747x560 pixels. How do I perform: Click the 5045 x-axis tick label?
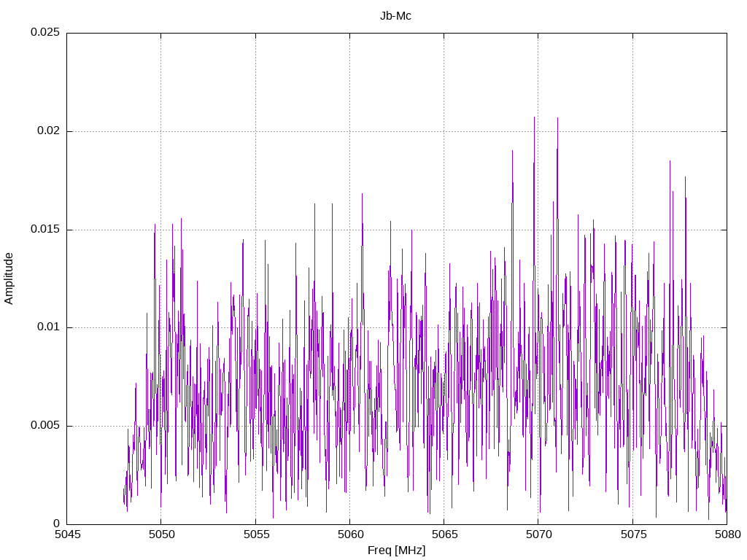68,534
